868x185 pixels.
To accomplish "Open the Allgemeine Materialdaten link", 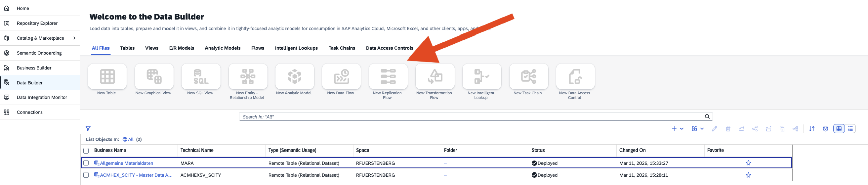I will click(x=126, y=163).
